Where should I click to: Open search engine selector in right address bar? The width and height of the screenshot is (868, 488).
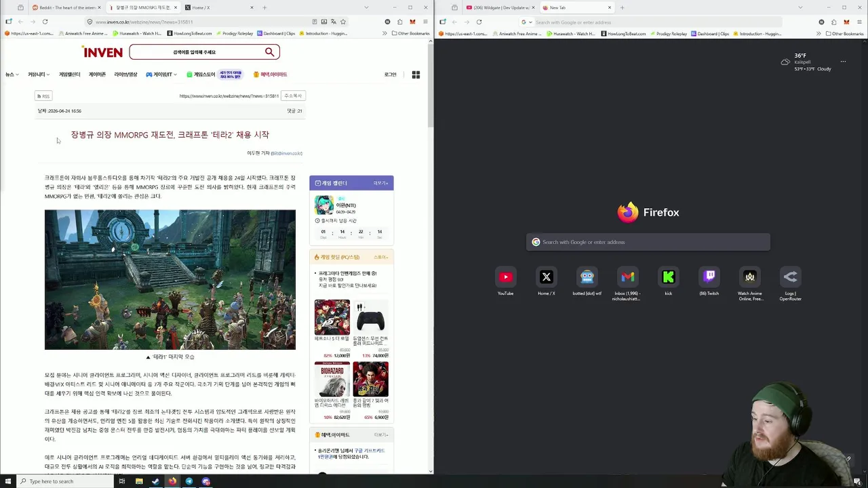pos(526,22)
